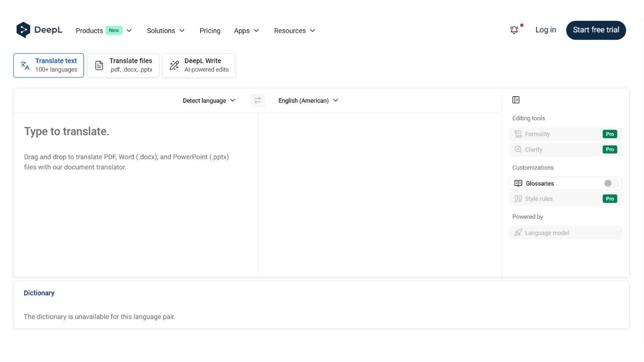Viewport: 644px width, 362px height.
Task: Click the Log in link
Action: click(x=545, y=30)
